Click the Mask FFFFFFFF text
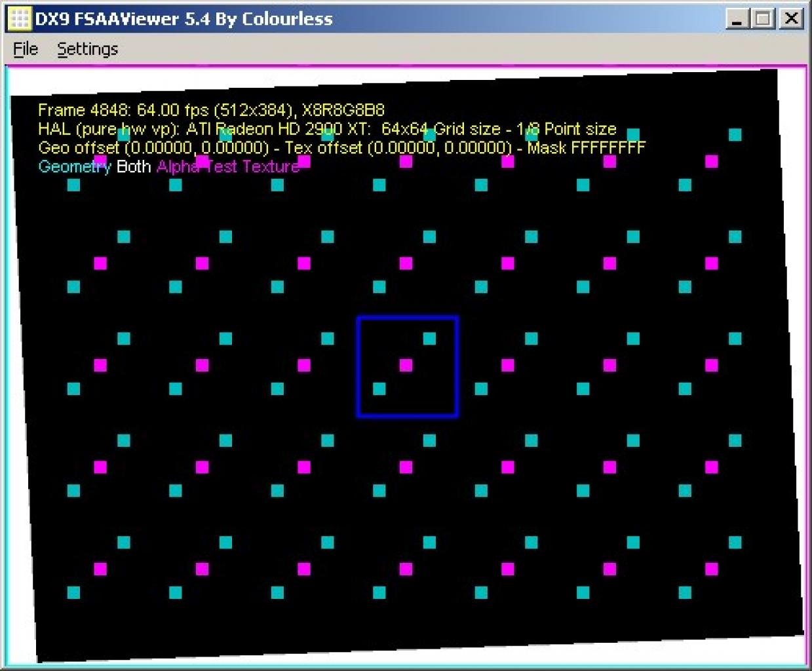The image size is (812, 671). click(587, 147)
